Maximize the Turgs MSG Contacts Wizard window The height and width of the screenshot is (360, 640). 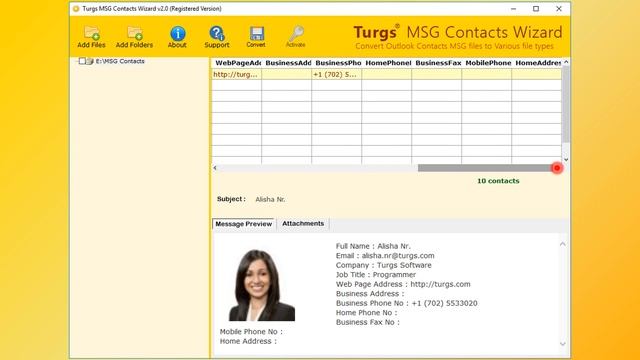(x=536, y=9)
